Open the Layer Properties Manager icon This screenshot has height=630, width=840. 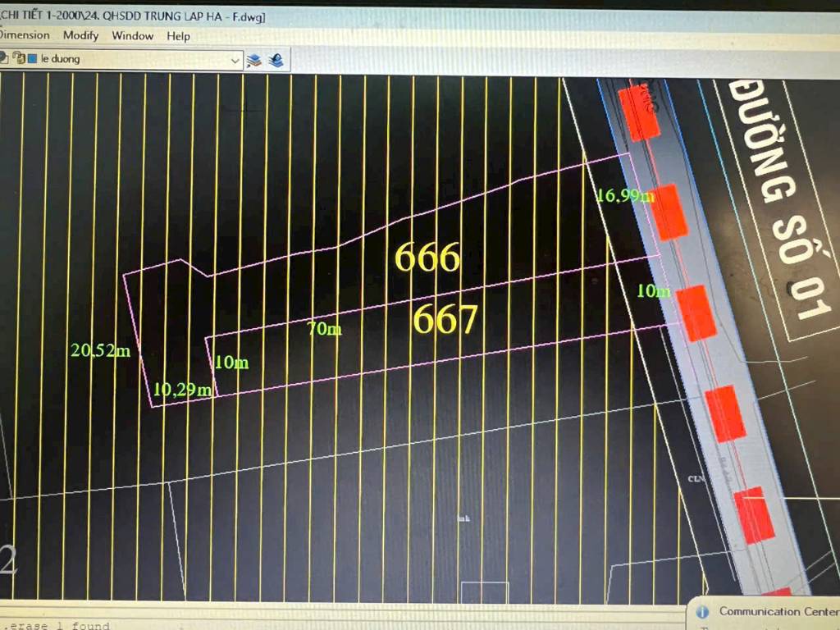[x=254, y=60]
